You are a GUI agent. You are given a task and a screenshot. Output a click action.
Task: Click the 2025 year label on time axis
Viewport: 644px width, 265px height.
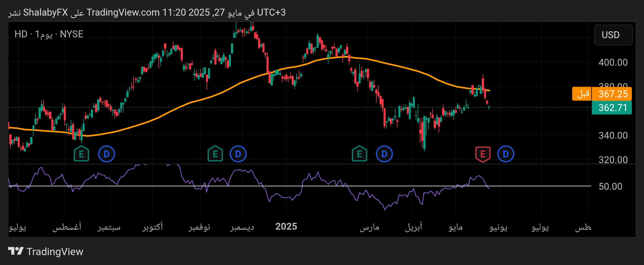286,227
